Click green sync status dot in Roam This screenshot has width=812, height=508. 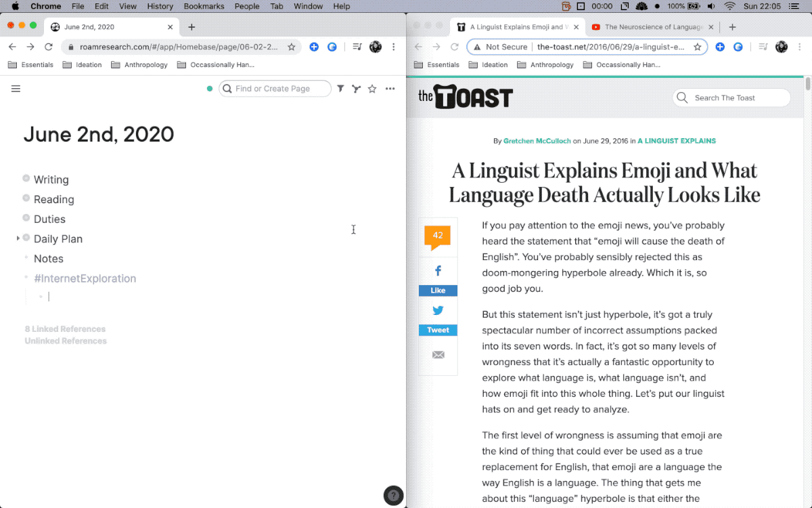pos(210,89)
